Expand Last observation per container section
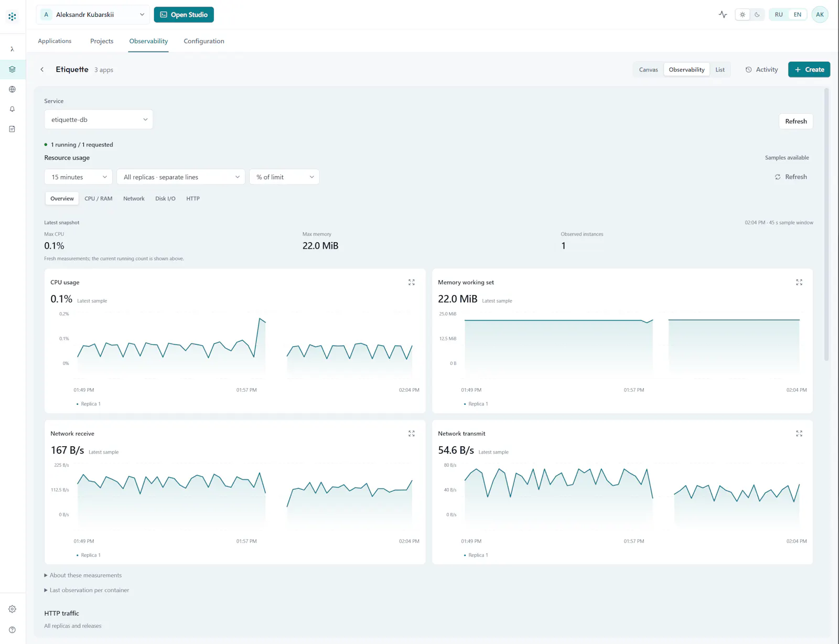The image size is (839, 644). 87,590
